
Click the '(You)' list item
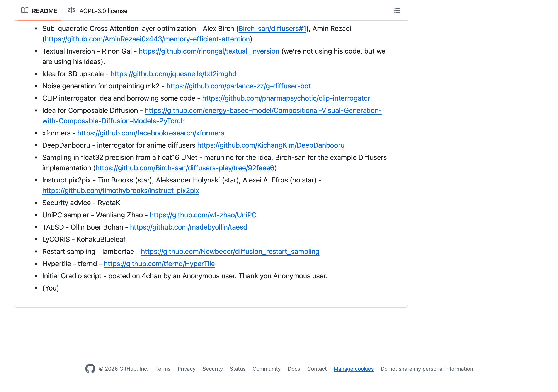click(x=51, y=288)
